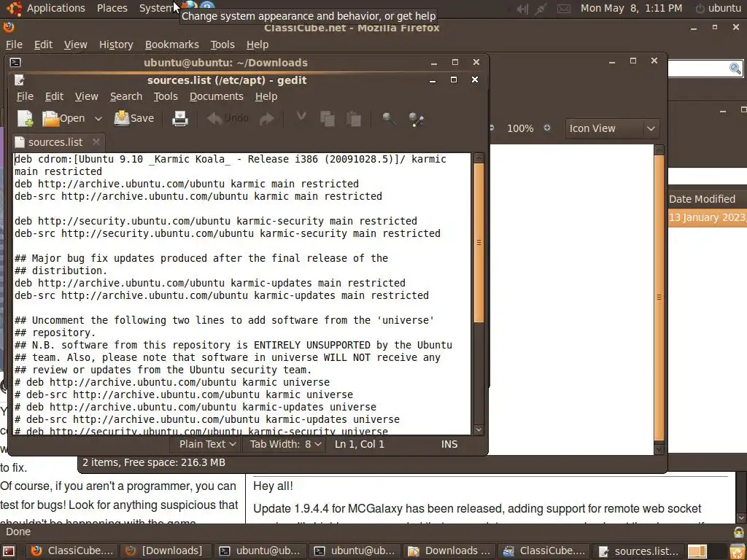Click the Cut scissors icon
The image size is (747, 560).
301,118
